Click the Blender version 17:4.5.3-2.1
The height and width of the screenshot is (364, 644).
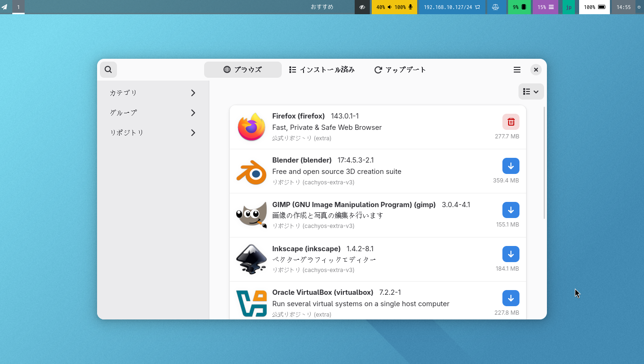click(x=356, y=160)
